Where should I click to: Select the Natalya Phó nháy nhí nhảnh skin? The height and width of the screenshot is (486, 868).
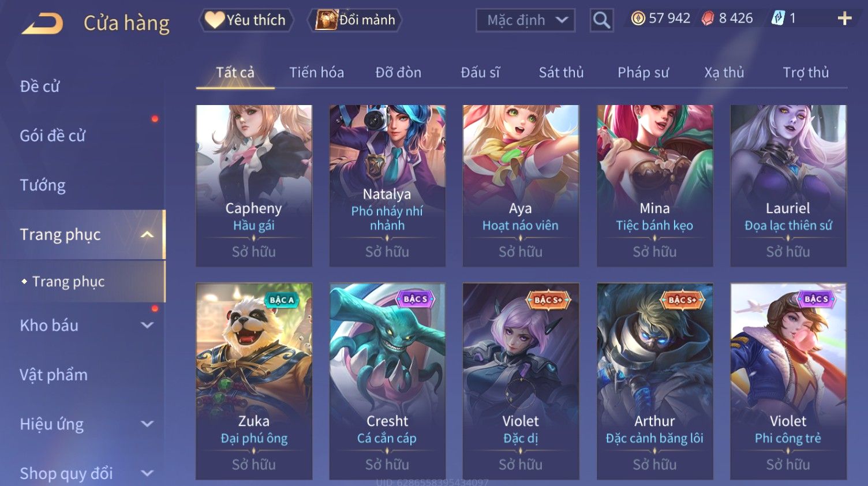(x=387, y=186)
